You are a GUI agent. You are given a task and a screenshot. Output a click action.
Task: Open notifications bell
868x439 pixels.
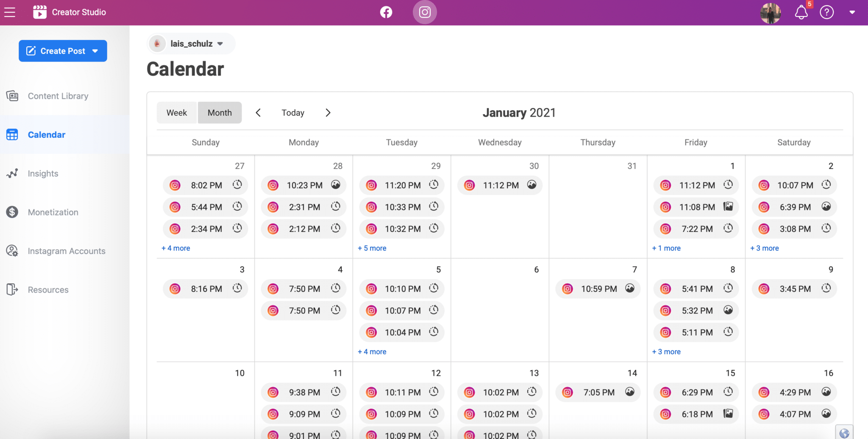click(801, 12)
